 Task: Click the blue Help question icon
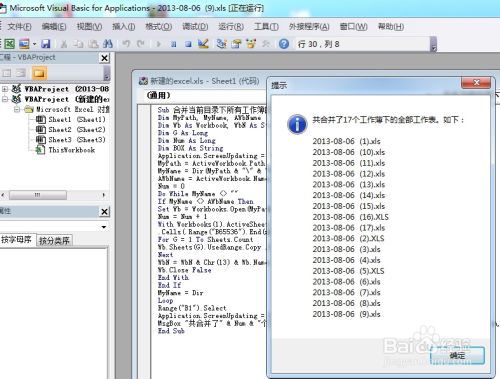point(284,44)
